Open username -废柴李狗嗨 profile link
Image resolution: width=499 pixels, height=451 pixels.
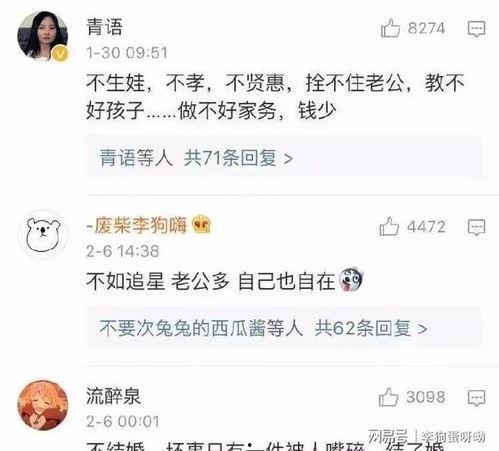pyautogui.click(x=137, y=225)
